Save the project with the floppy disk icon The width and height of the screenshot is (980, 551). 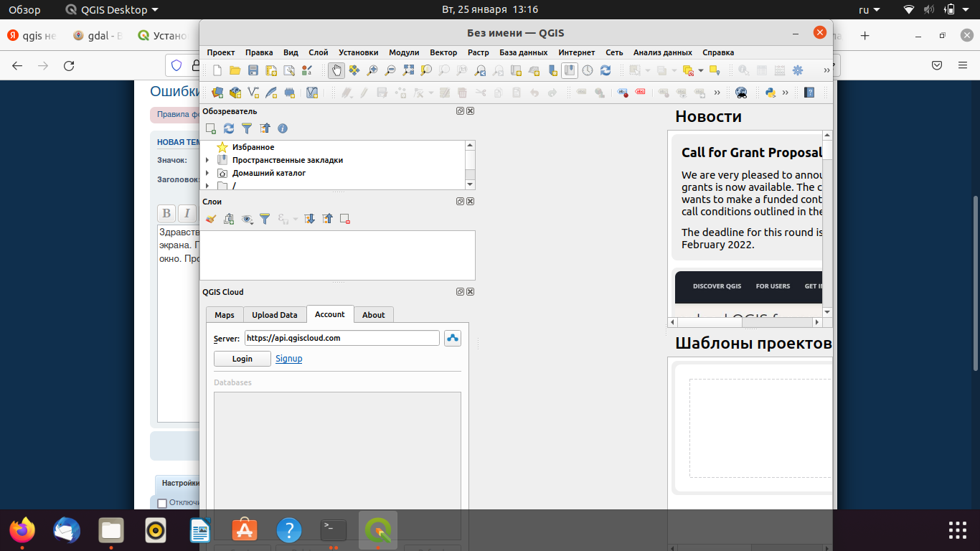[253, 70]
